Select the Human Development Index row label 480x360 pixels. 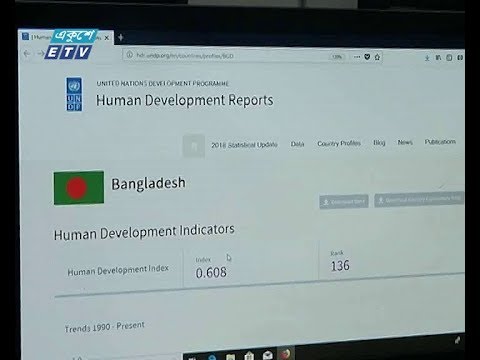(118, 270)
